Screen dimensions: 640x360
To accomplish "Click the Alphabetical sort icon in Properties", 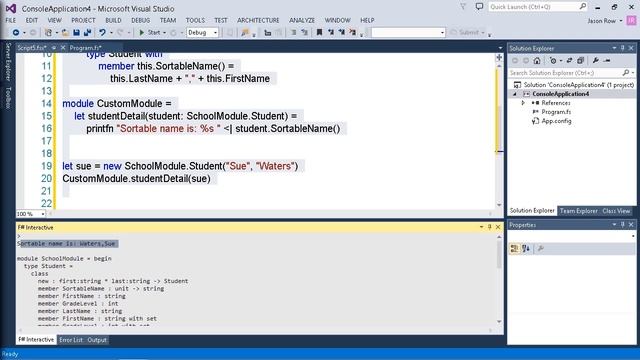I will tap(526, 248).
